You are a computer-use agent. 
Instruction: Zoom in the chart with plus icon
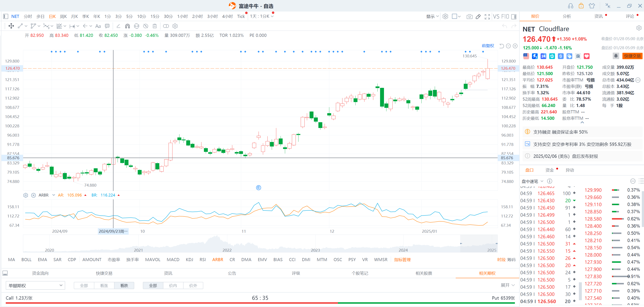515,46
